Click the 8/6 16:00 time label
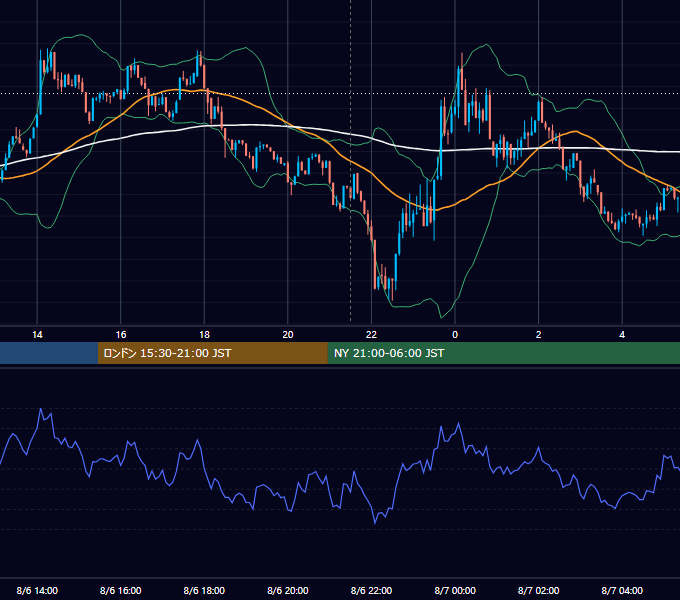Image resolution: width=680 pixels, height=600 pixels. point(121,590)
